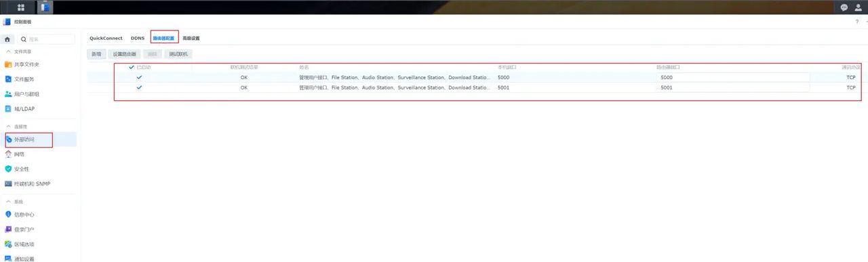The width and height of the screenshot is (868, 262).
Task: Open 文件服务 file services icon
Action: pyautogui.click(x=8, y=79)
